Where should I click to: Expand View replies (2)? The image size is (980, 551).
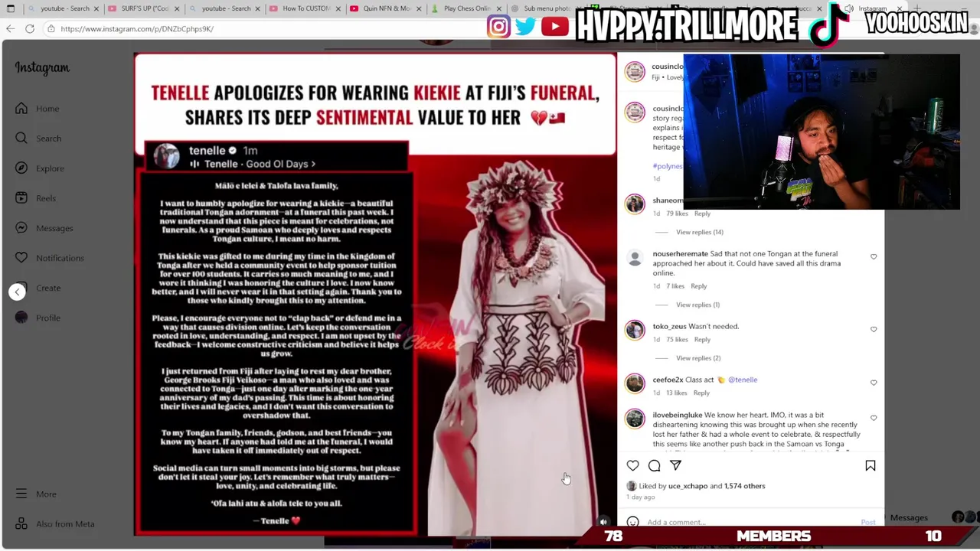tap(698, 358)
